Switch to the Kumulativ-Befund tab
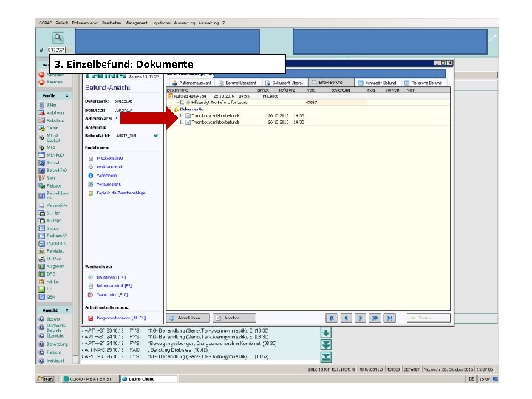532x399 pixels. click(x=377, y=83)
